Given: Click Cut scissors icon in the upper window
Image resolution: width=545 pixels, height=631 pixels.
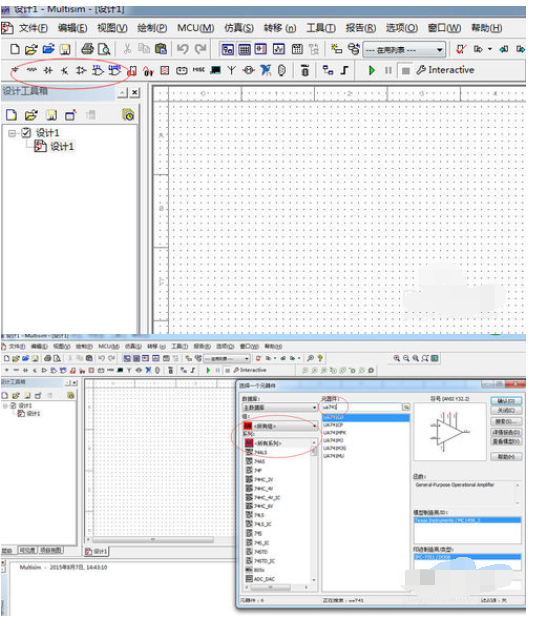Looking at the screenshot, I should pos(127,49).
